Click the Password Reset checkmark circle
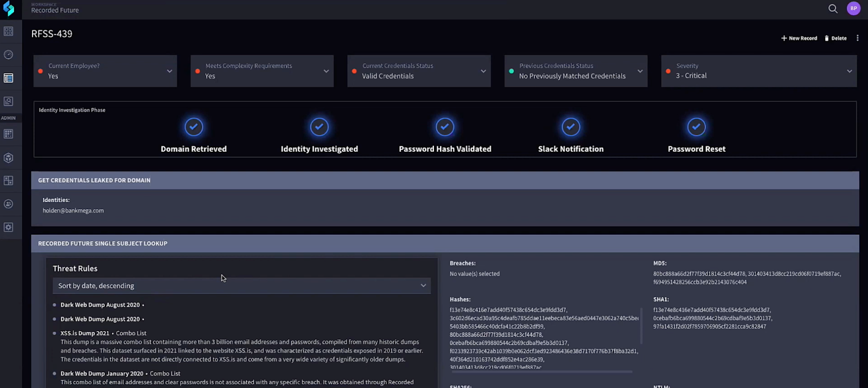Viewport: 868px width, 388px height. [697, 127]
